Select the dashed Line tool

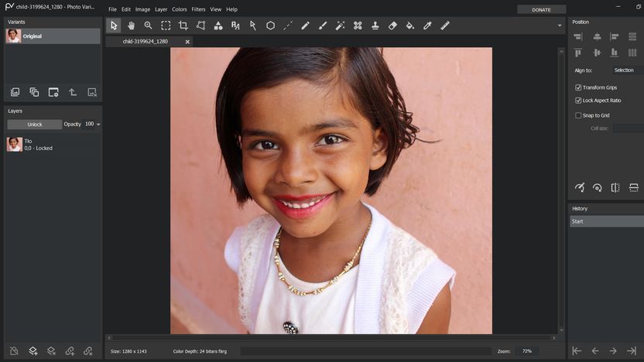[x=288, y=26]
